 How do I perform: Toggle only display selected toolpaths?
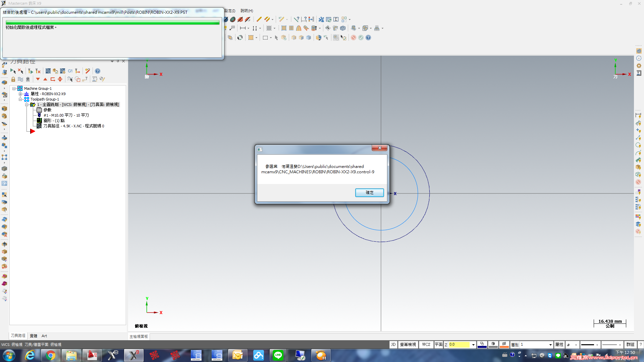(70, 79)
